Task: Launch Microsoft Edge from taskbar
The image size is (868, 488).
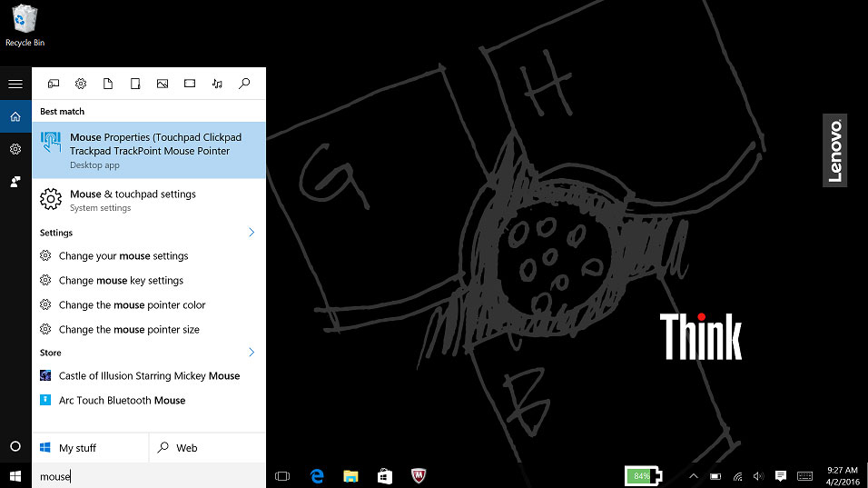Action: (x=317, y=476)
